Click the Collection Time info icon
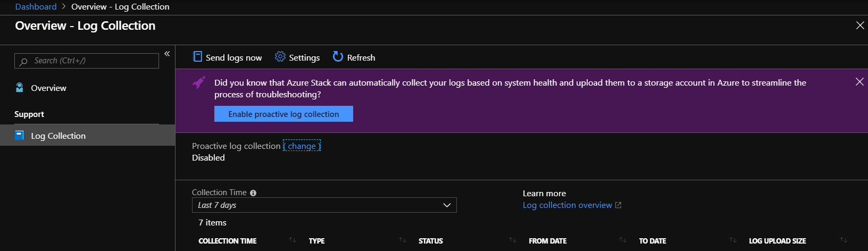Screen dimensions: 868x251 253,193
